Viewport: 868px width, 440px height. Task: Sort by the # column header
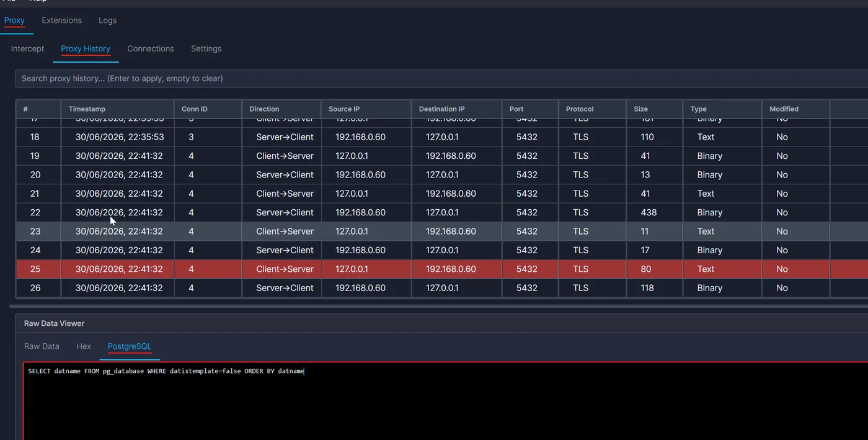click(38, 109)
